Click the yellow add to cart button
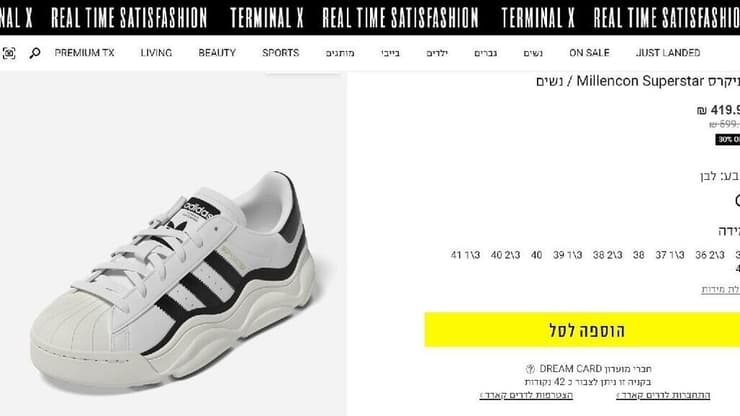The image size is (740, 416). point(582,330)
